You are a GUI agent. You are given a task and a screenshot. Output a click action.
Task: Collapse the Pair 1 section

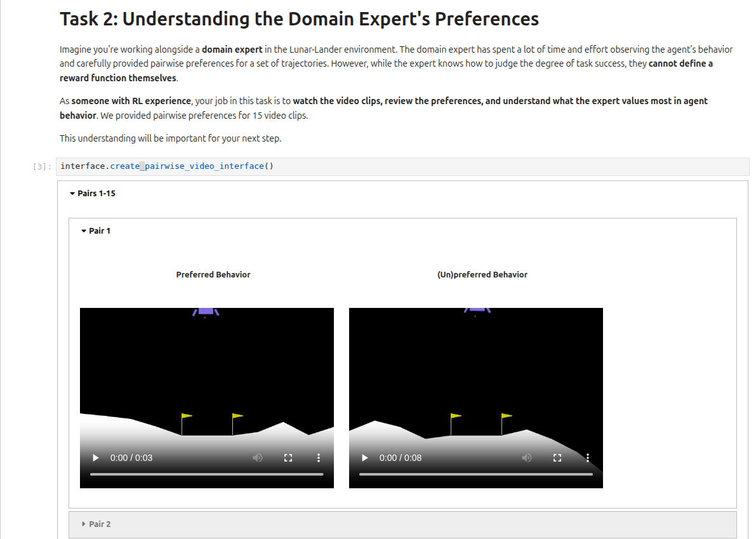click(95, 231)
